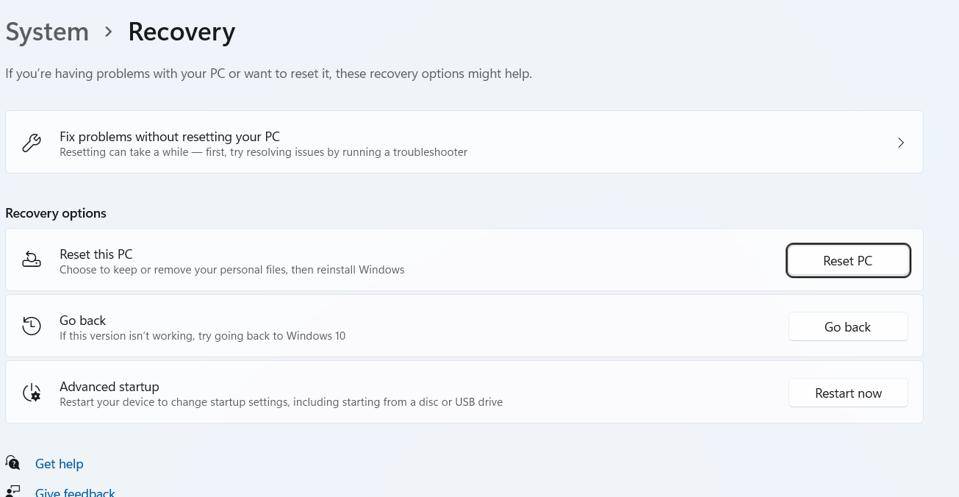The image size is (959, 497).
Task: Select the Reset this PC row title
Action: click(x=96, y=254)
